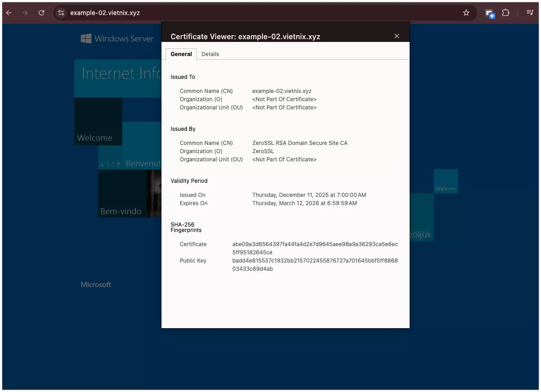Viewport: 541px width, 392px height.
Task: Close the Certificate Viewer dialog
Action: (397, 36)
